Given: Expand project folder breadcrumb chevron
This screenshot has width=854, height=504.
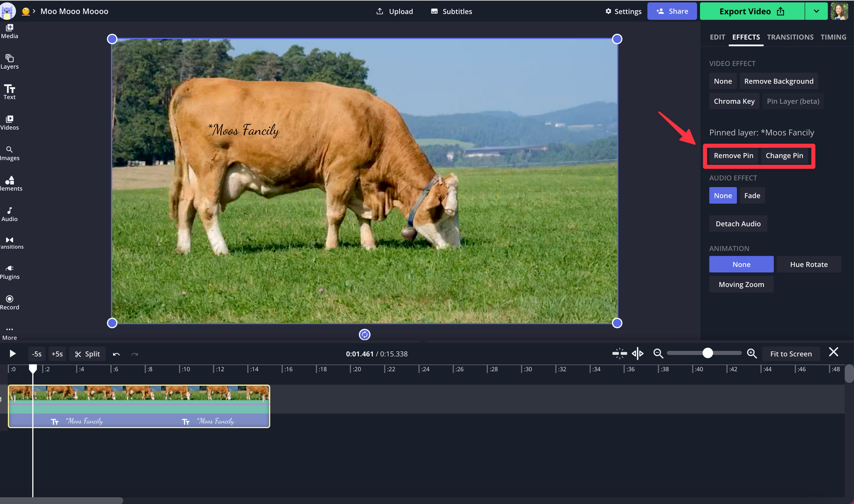Looking at the screenshot, I should pos(34,11).
